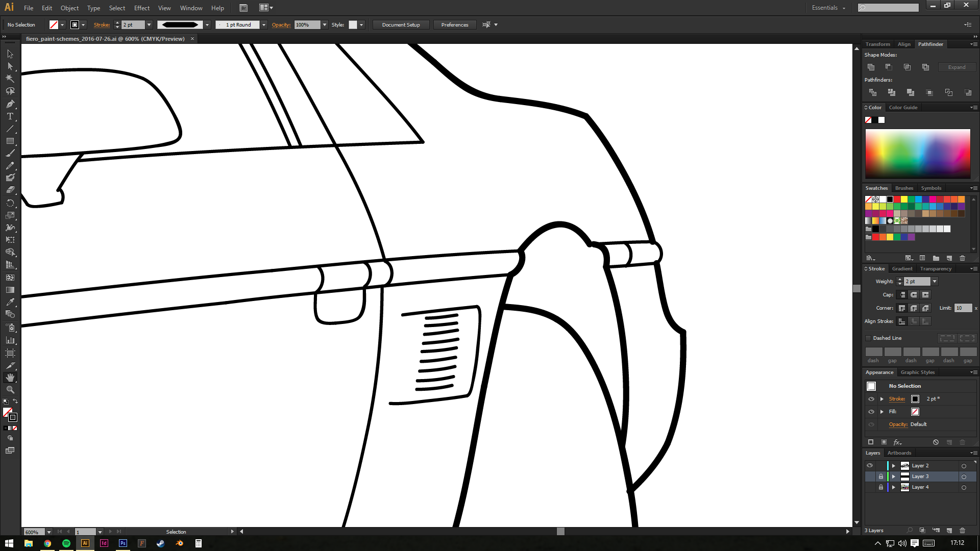
Task: Select the Lasso tool
Action: pos(10,91)
